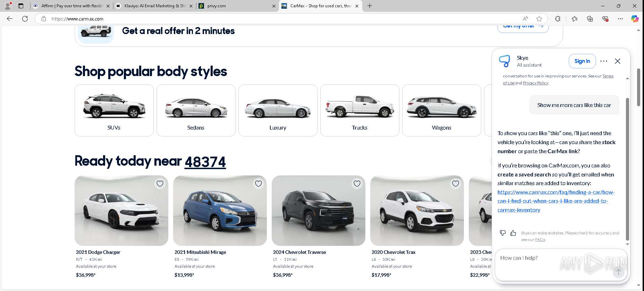Close the Skye assistant panel
The image size is (644, 291).
[x=618, y=61]
